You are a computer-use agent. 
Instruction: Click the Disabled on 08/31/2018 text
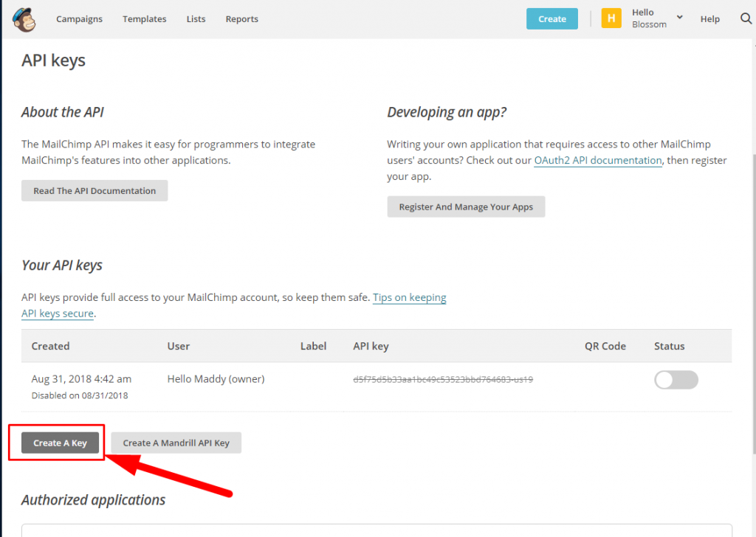tap(80, 395)
